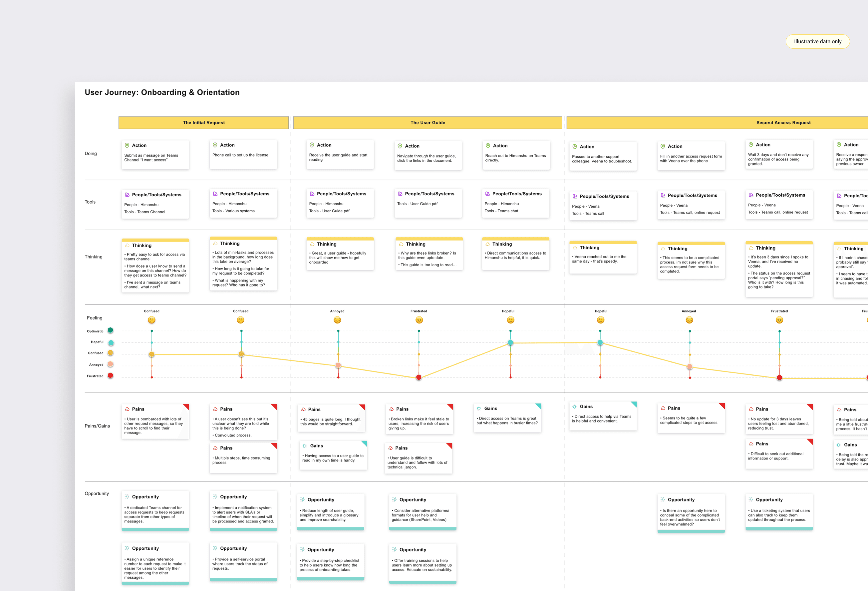The width and height of the screenshot is (868, 591).
Task: Click the Hopeful emoji above the reach-out-to-Himanshu step
Action: pyautogui.click(x=510, y=320)
